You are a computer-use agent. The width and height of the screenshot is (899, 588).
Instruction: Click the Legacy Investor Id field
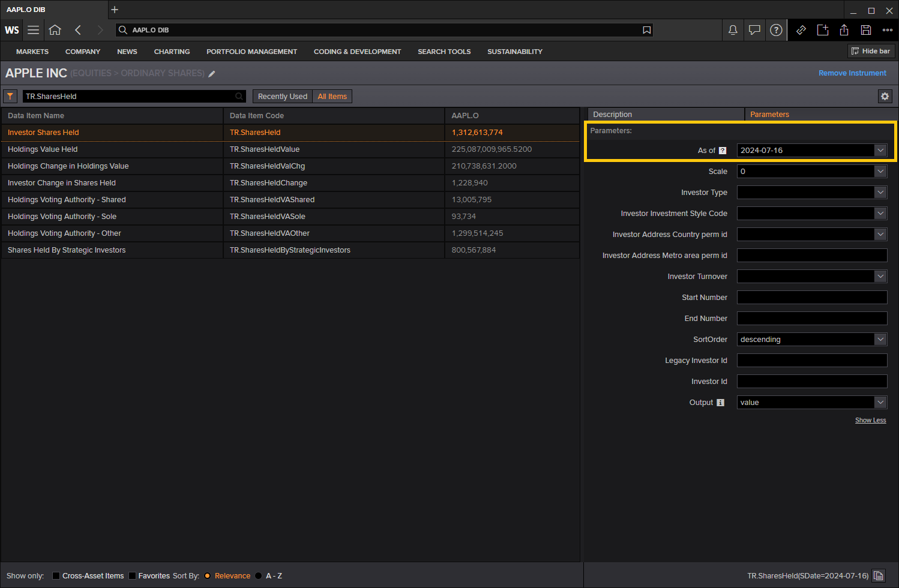pos(812,361)
